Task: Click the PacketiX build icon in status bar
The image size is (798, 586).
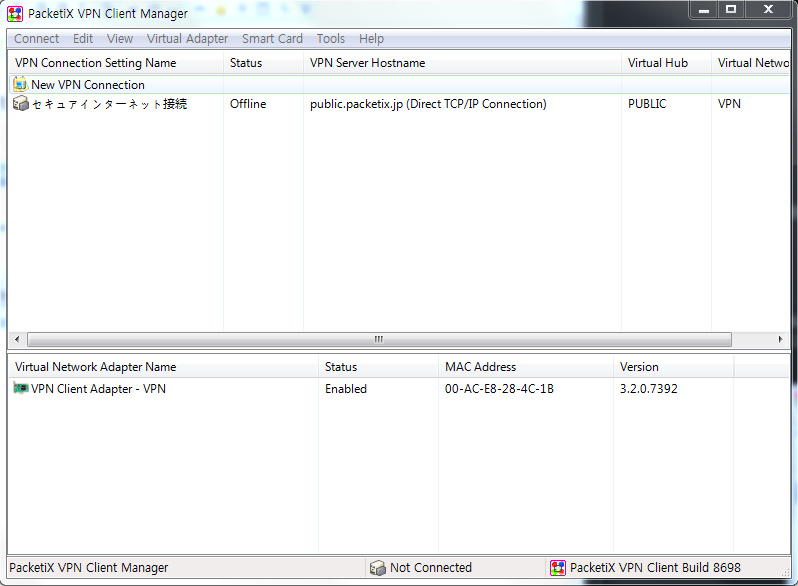Action: click(x=558, y=568)
